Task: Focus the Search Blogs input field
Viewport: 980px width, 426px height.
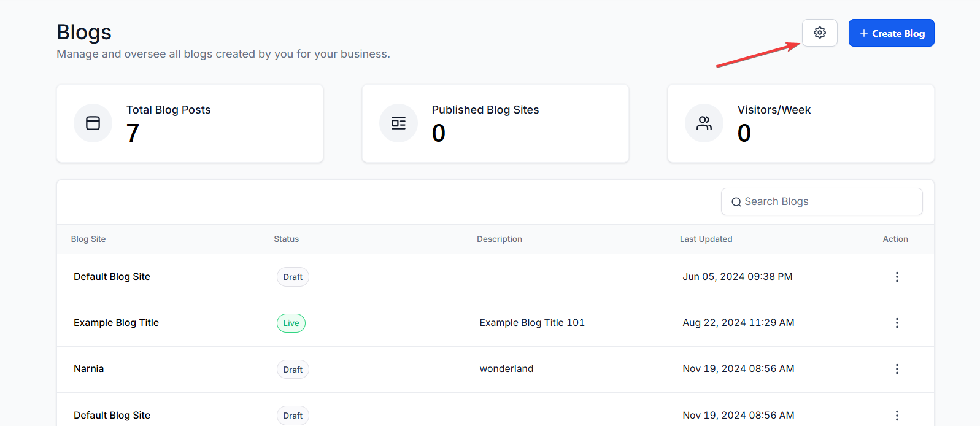Action: pyautogui.click(x=828, y=201)
